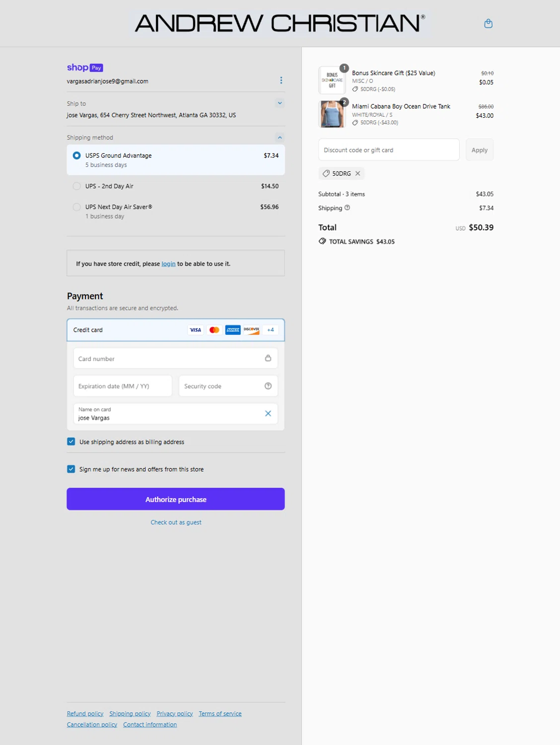
Task: Click the Mastercard icon
Action: coord(214,330)
